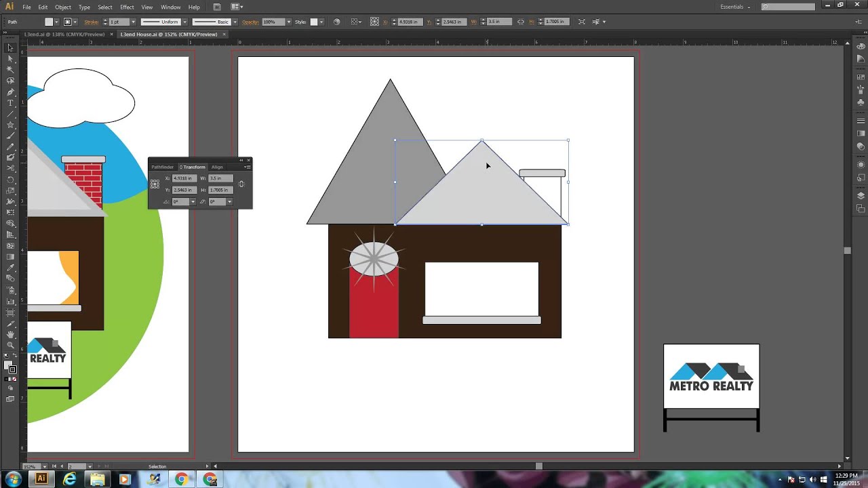Select the Paintbrush tool

point(10,136)
